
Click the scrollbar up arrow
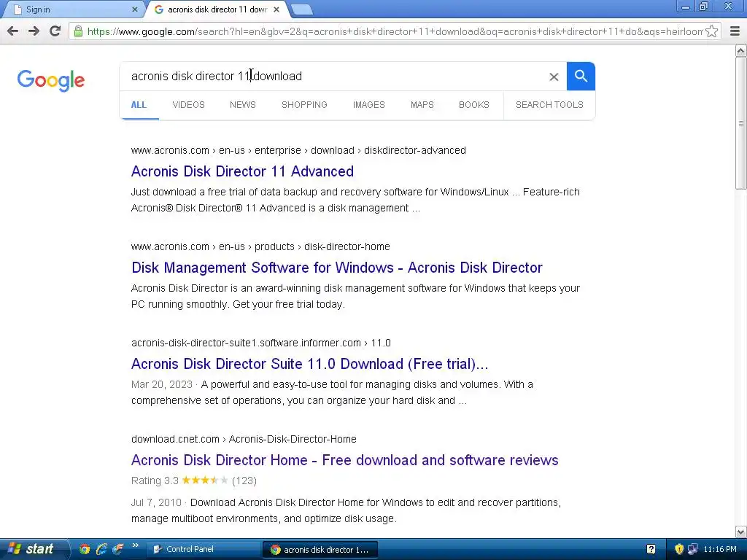click(x=741, y=50)
